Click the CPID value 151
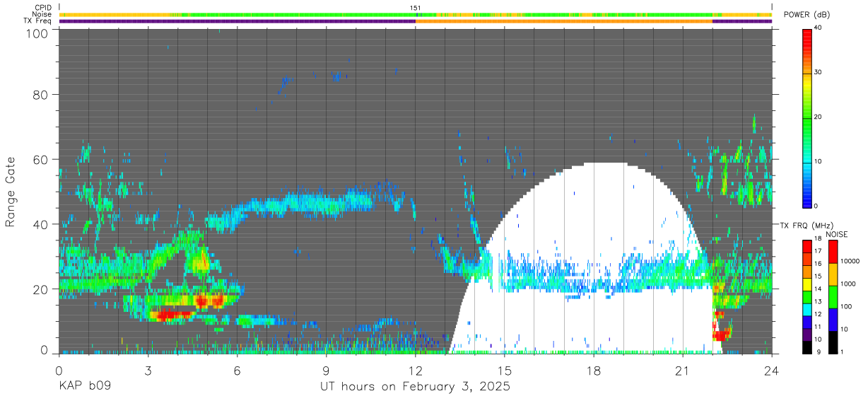The image size is (868, 401). [x=416, y=8]
